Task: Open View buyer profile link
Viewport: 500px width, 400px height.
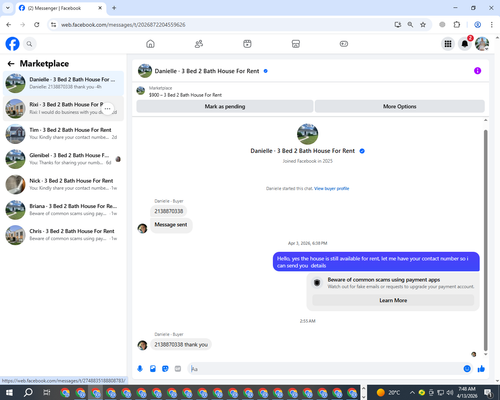Action: pyautogui.click(x=331, y=188)
